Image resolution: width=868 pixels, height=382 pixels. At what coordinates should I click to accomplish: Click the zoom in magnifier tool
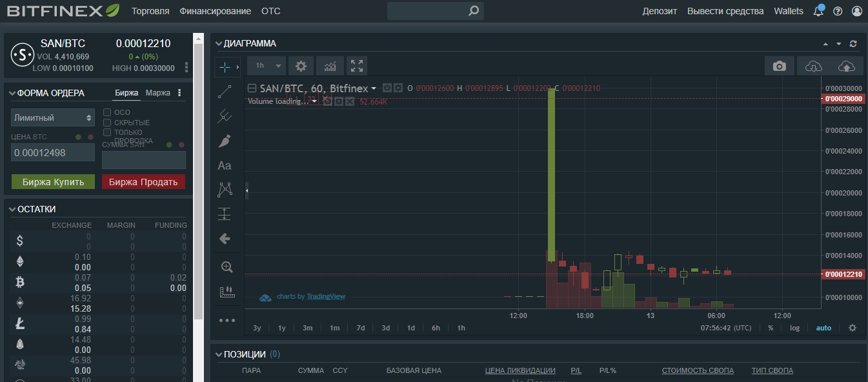coord(227,267)
